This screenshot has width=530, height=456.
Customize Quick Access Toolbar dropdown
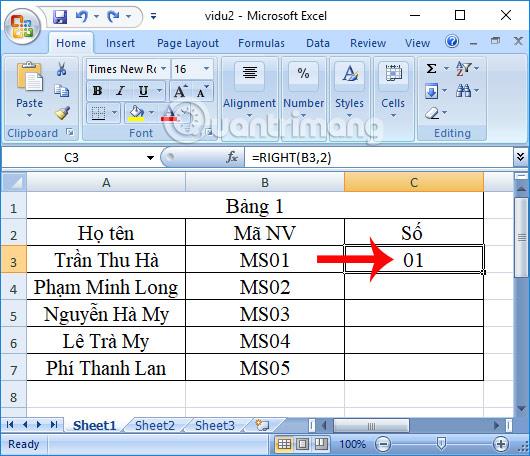[153, 16]
